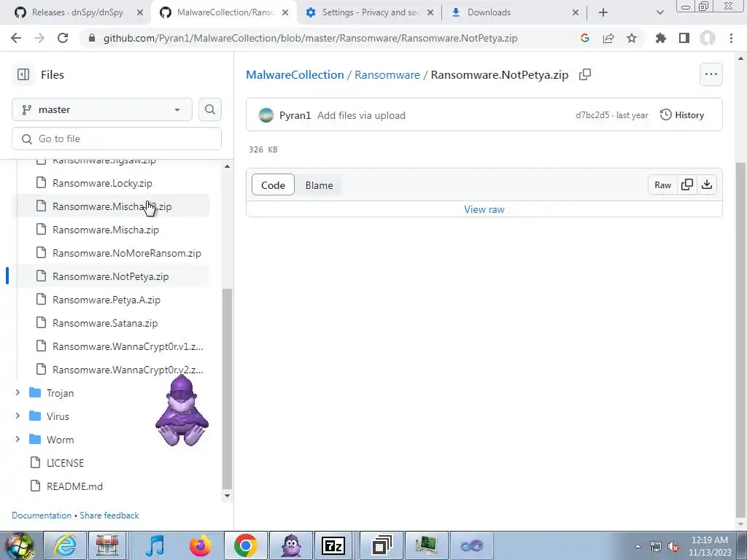Open tab search chevron dropdown
This screenshot has width=747, height=560.
(x=659, y=12)
